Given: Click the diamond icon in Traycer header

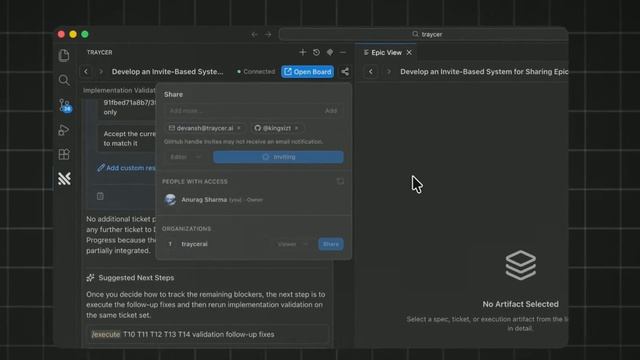Looking at the screenshot, I should (x=330, y=52).
